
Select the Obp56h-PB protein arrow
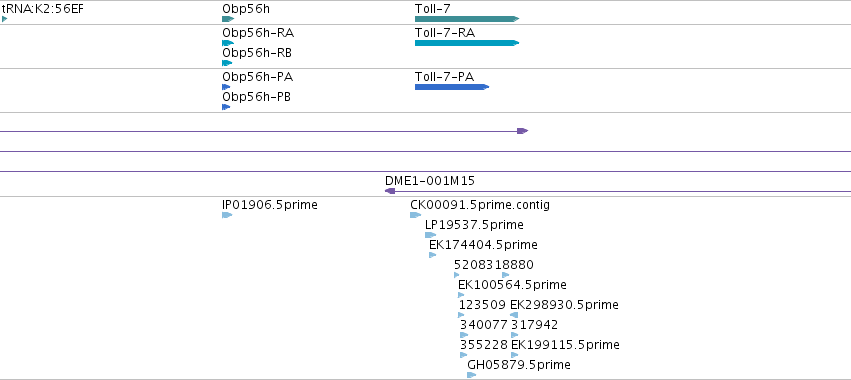point(226,107)
